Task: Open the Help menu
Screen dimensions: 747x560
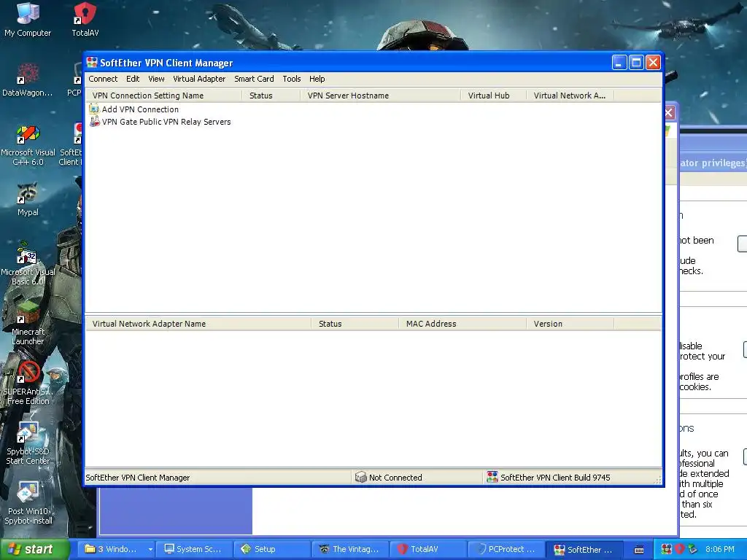Action: 317,79
